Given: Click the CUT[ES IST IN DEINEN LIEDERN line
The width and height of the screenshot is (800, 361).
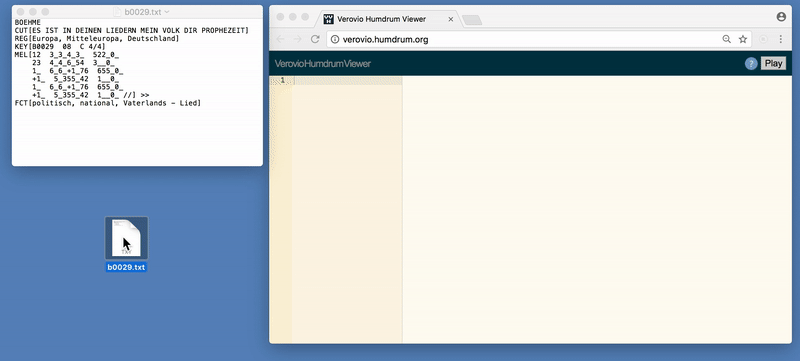Looking at the screenshot, I should pos(132,31).
